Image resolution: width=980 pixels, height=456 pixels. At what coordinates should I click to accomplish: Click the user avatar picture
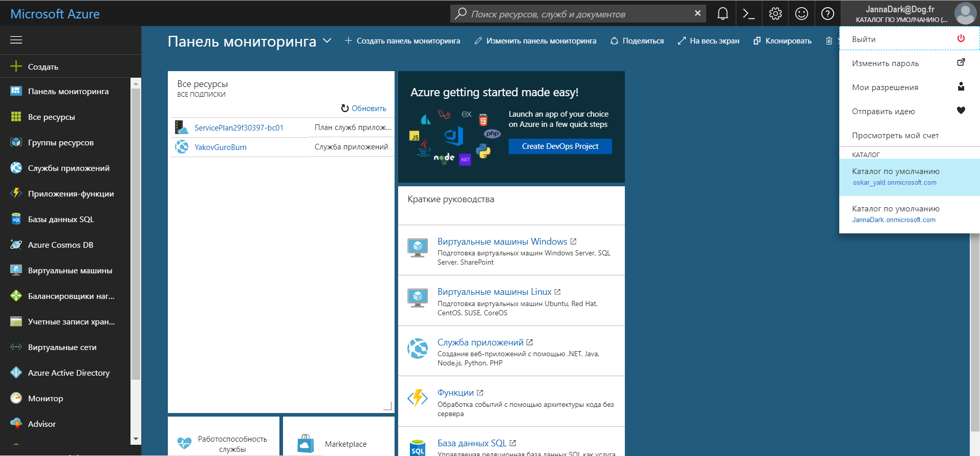pyautogui.click(x=965, y=14)
